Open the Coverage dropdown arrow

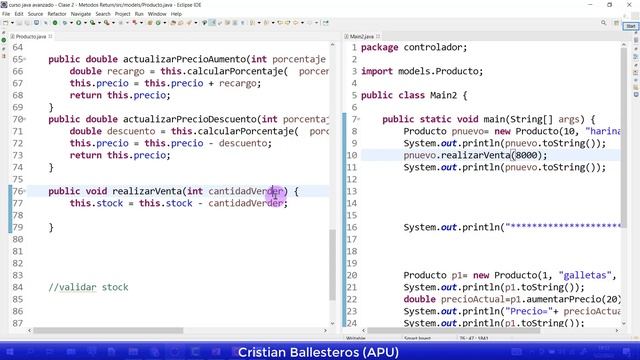(99, 23)
